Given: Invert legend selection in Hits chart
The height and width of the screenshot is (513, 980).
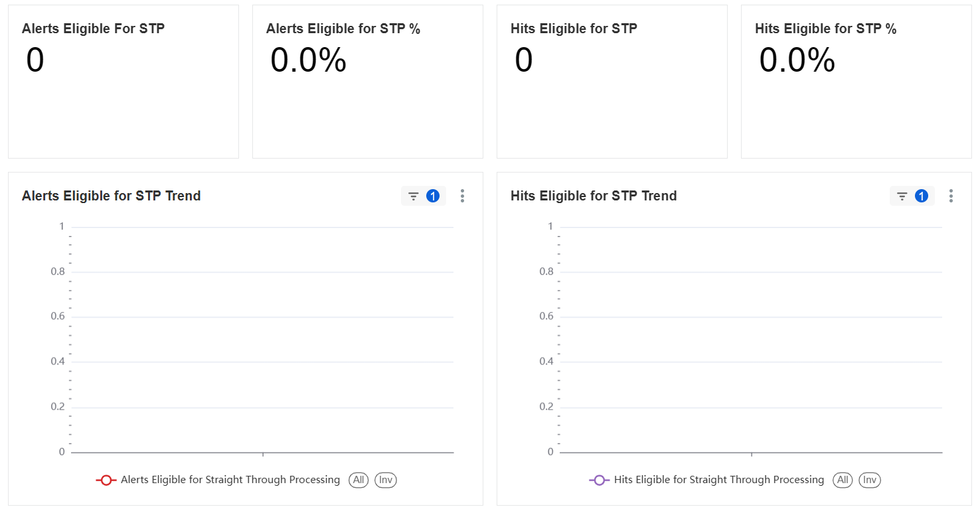Looking at the screenshot, I should point(870,480).
